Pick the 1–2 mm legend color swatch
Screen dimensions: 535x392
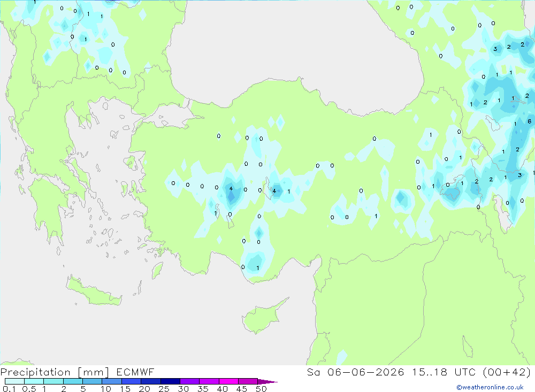pos(53,381)
